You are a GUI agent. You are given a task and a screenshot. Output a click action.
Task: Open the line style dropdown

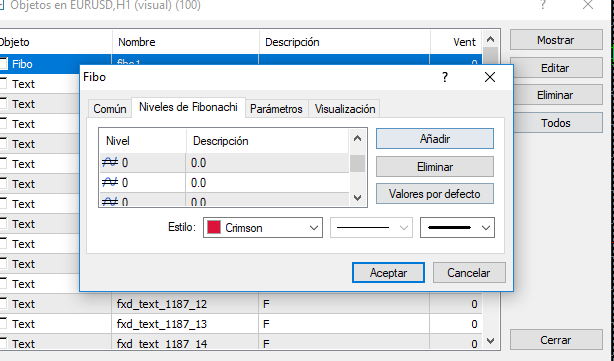[371, 227]
